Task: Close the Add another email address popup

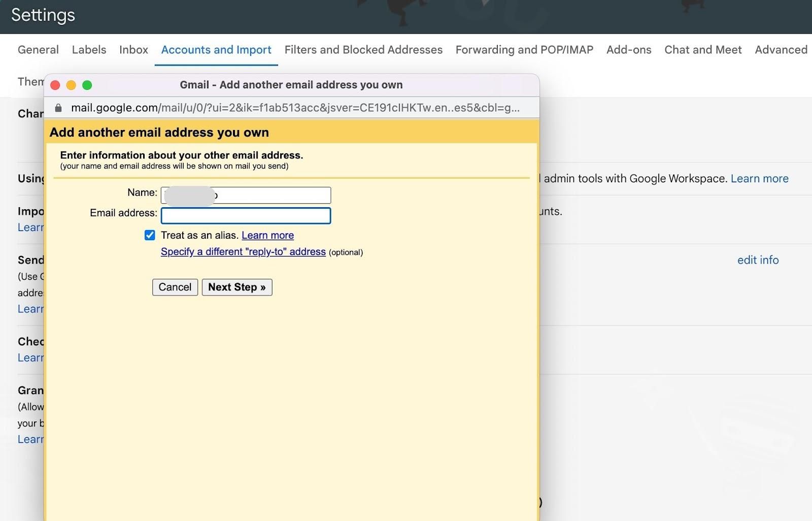Action: (55, 85)
